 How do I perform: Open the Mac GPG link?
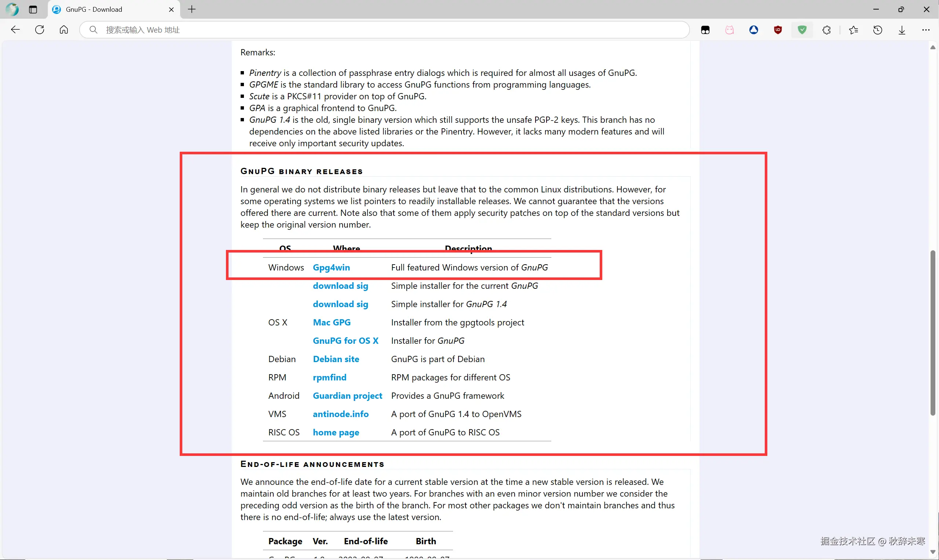[332, 322]
